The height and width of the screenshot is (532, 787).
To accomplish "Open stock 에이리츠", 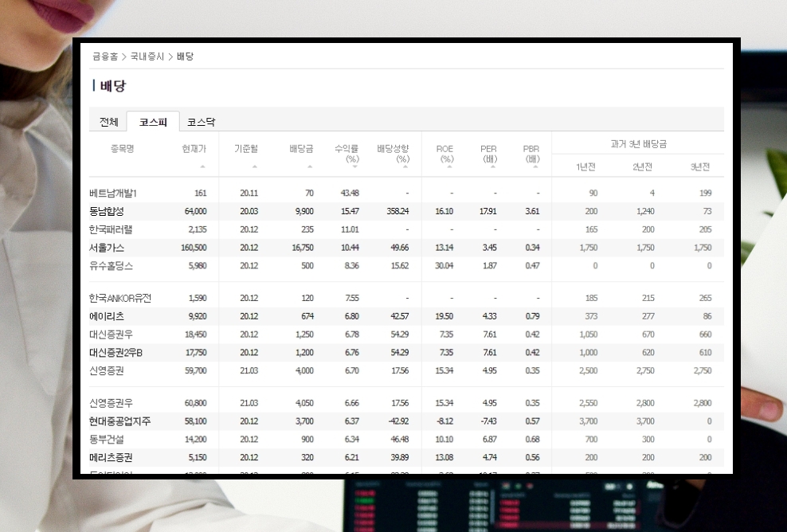I will coord(107,316).
